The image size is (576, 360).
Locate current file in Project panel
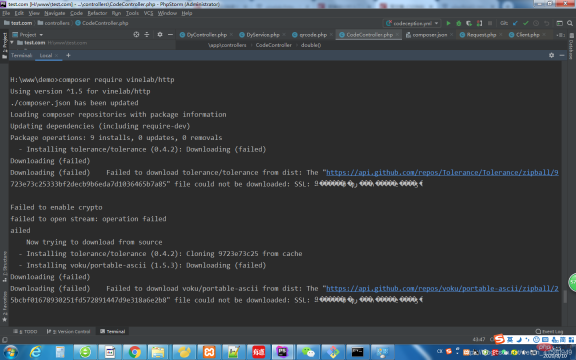coord(136,35)
